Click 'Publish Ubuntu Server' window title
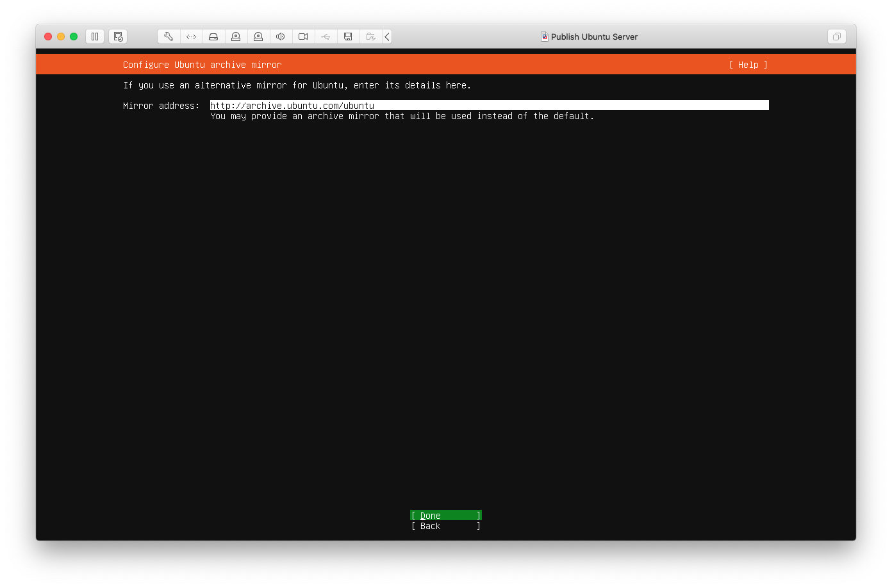Image resolution: width=892 pixels, height=588 pixels. pos(595,37)
